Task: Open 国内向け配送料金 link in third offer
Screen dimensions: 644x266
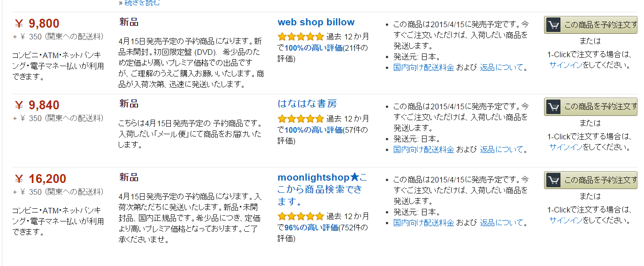Action: [x=424, y=223]
